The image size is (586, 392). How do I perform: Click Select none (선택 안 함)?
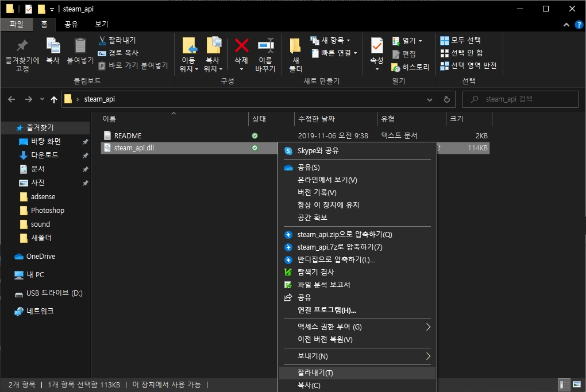point(461,53)
